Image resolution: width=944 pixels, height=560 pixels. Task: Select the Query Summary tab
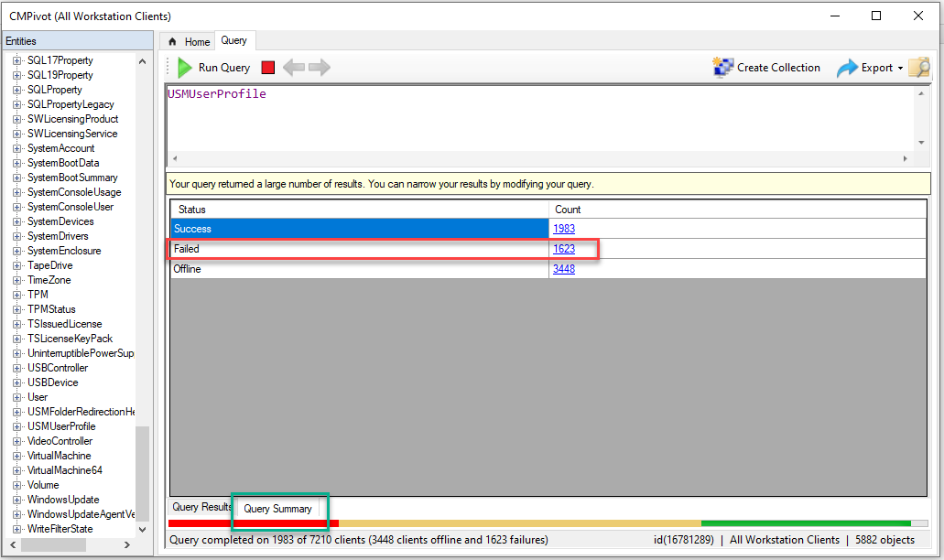(277, 509)
